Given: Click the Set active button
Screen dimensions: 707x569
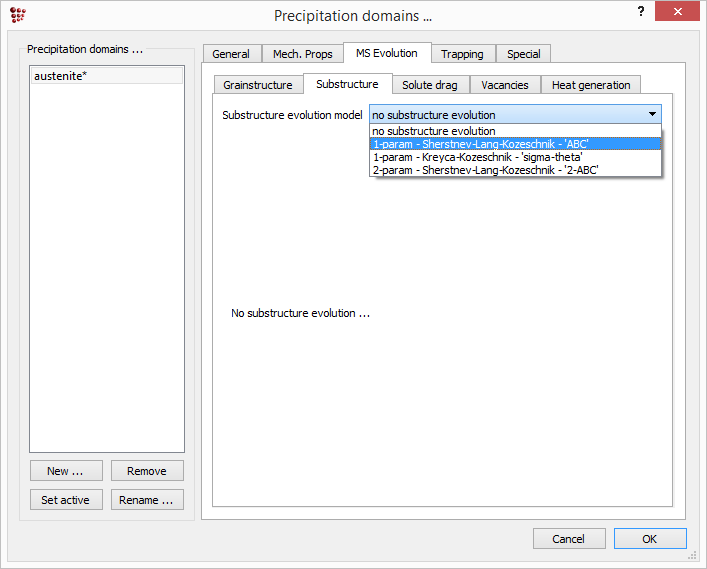Looking at the screenshot, I should coord(65,500).
